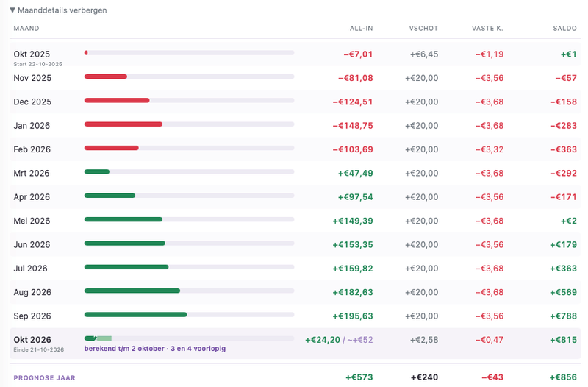Viewport: 588px width, 387px height.
Task: Open the Mrt 2026 month row
Action: (x=295, y=173)
